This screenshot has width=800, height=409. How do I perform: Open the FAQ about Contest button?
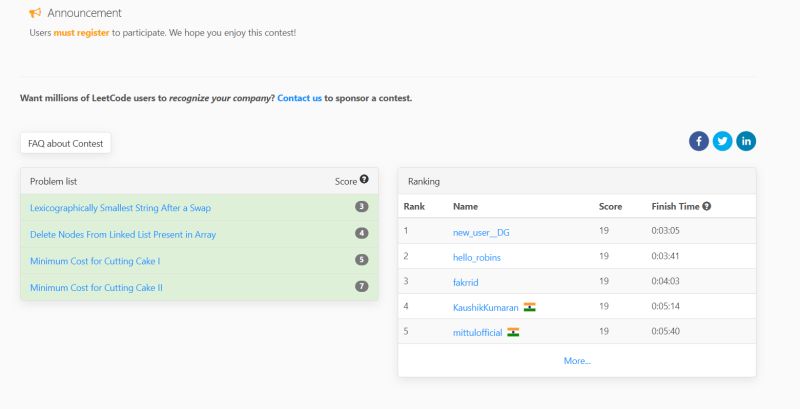coord(66,143)
